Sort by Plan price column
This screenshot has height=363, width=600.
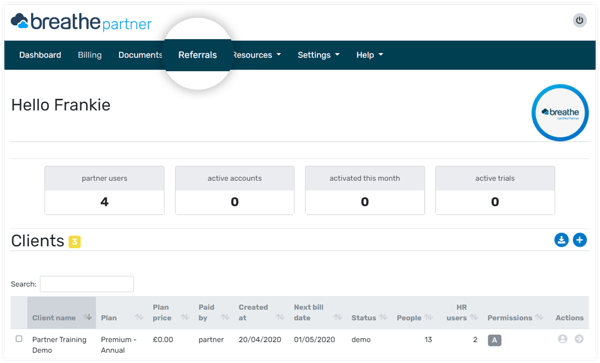pyautogui.click(x=171, y=313)
